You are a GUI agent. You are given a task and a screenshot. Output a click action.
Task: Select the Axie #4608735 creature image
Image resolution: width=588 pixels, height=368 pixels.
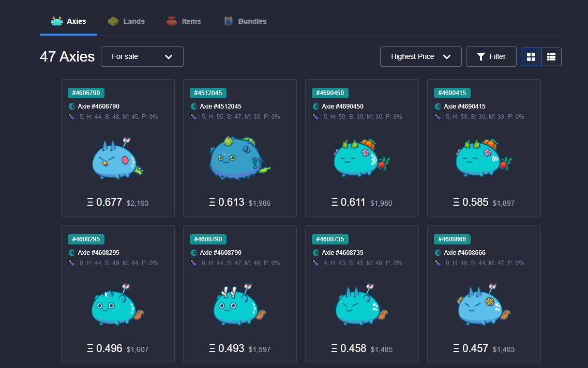pos(361,304)
